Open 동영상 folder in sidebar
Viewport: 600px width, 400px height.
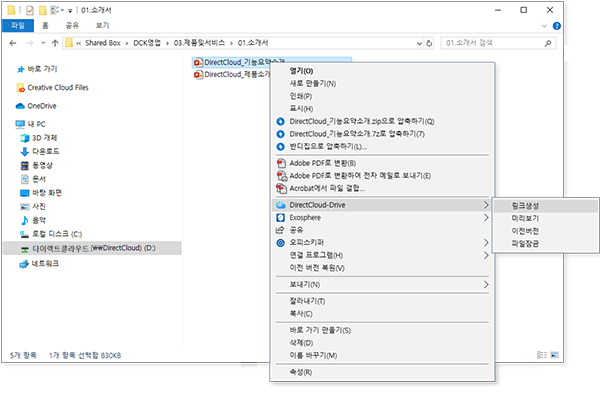click(x=36, y=165)
